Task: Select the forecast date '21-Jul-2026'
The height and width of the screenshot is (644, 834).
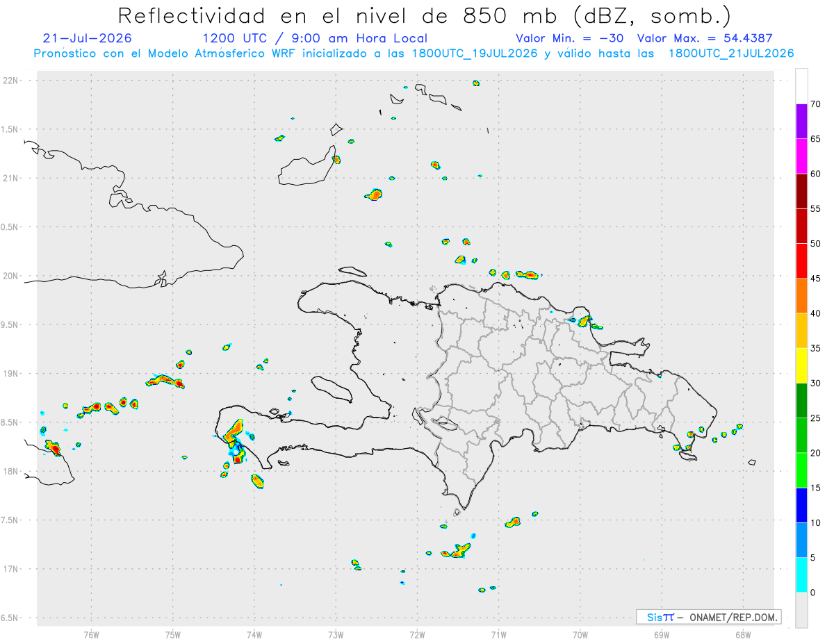Action: tap(87, 38)
